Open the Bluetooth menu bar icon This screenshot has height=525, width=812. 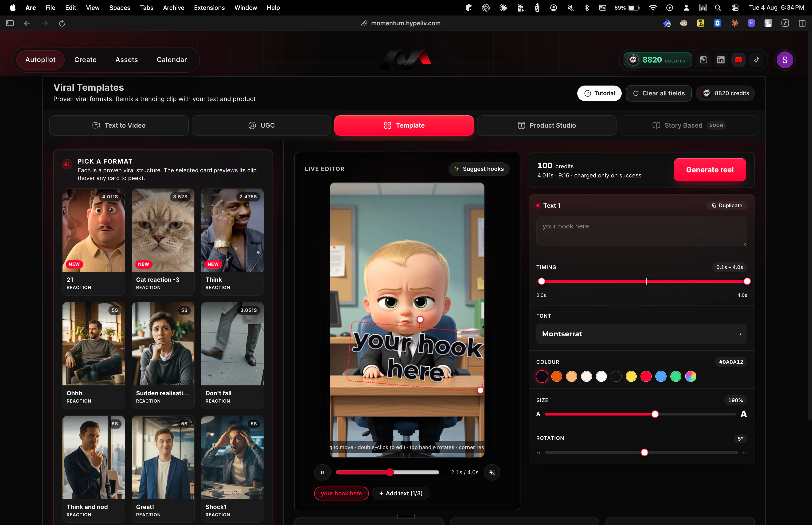tap(587, 8)
